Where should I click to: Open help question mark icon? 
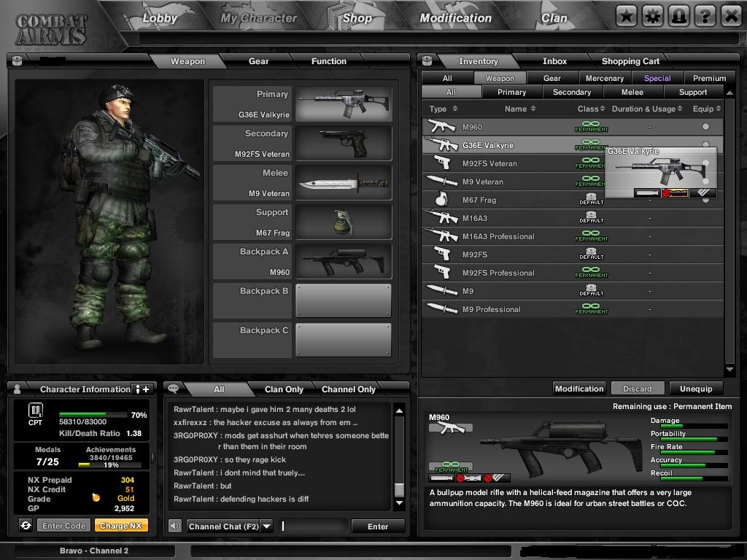pyautogui.click(x=705, y=17)
